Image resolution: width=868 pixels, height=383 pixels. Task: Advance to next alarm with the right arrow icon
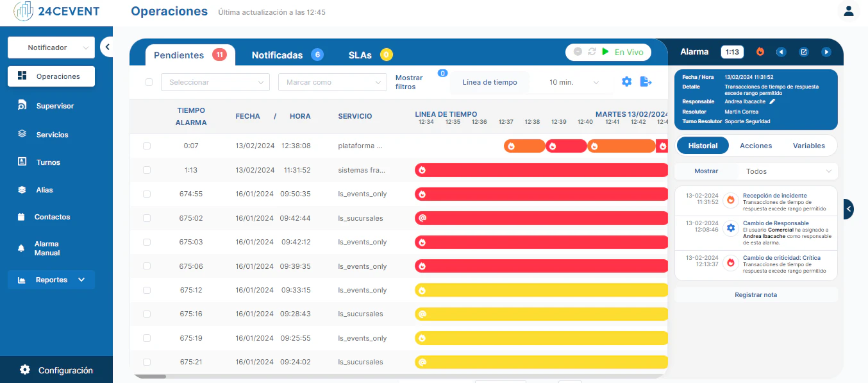(826, 51)
